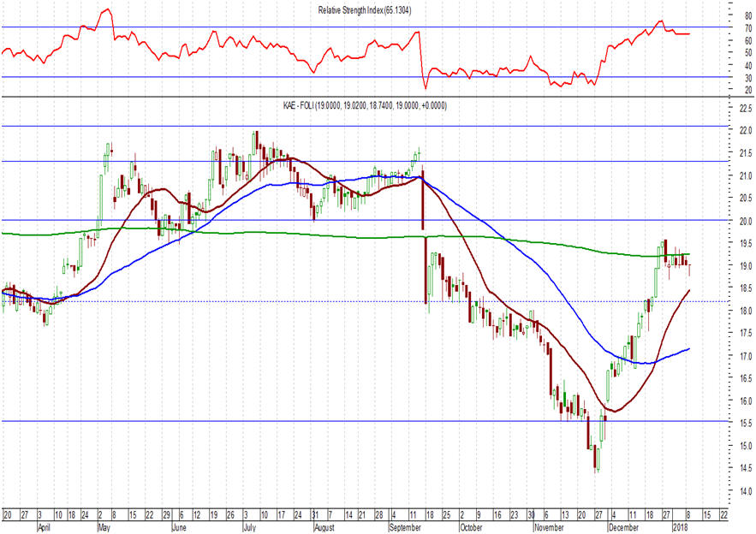The width and height of the screenshot is (756, 534).
Task: Click the 22.5 price axis label
Action: click(x=747, y=108)
